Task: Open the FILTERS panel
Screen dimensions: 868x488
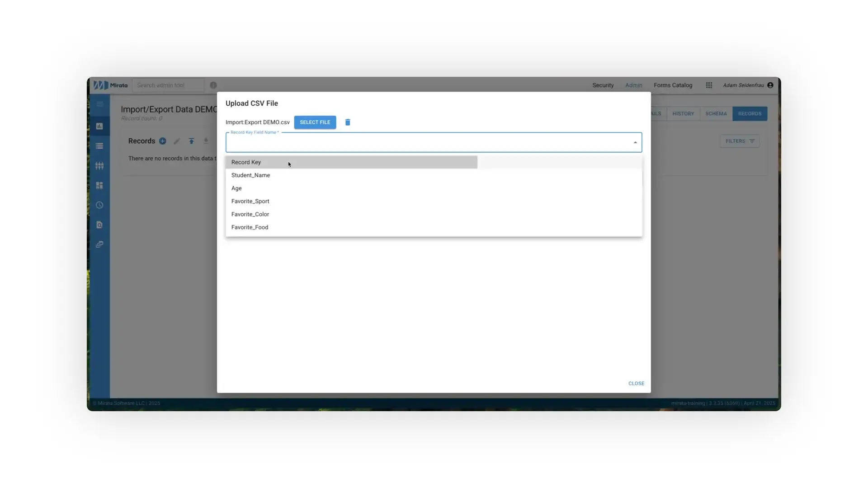Action: tap(739, 141)
